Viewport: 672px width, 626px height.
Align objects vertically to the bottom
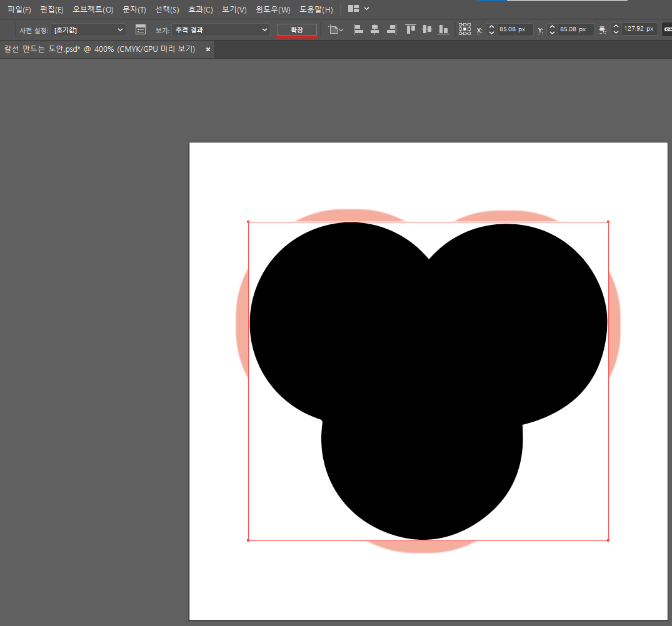pos(443,29)
